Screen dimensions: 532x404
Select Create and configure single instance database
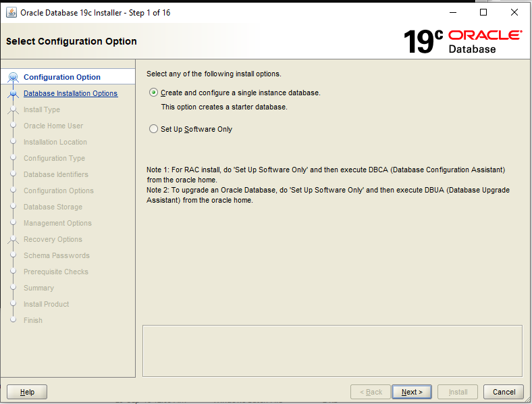click(153, 93)
